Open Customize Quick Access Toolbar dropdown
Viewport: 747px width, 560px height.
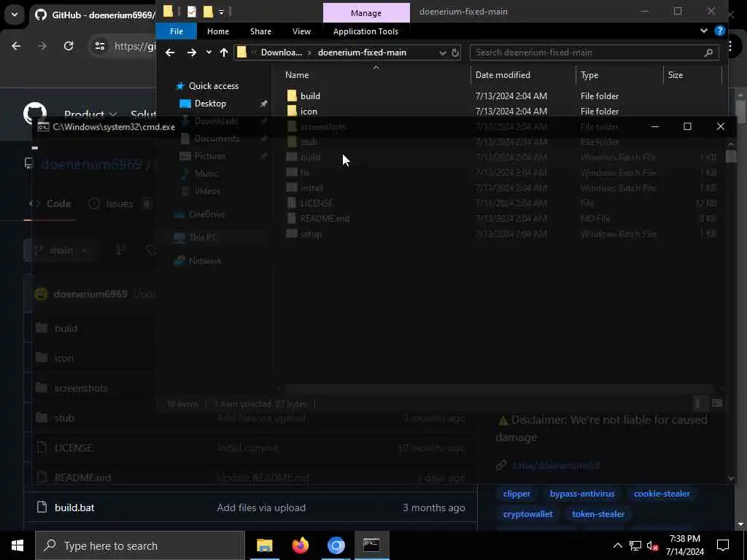pos(221,12)
